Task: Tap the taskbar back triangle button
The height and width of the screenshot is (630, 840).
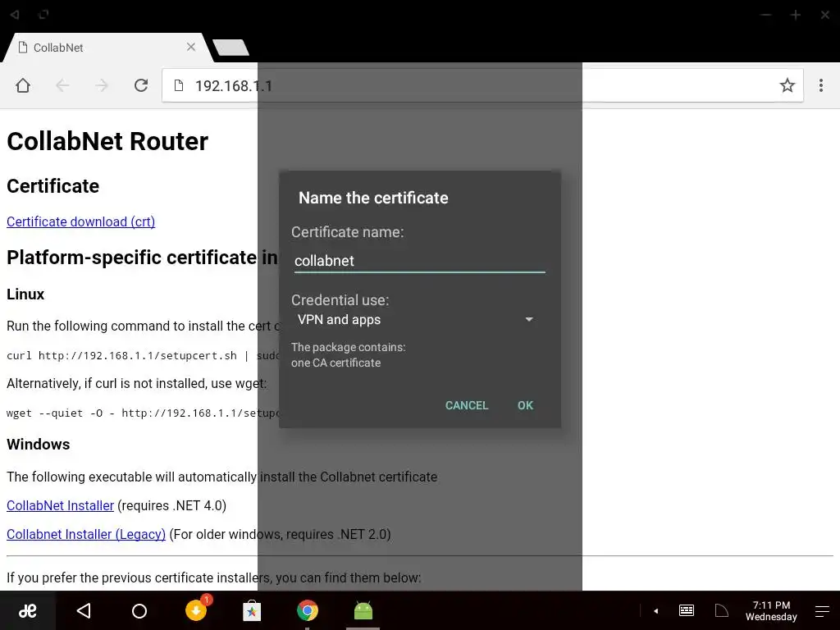Action: coord(84,610)
